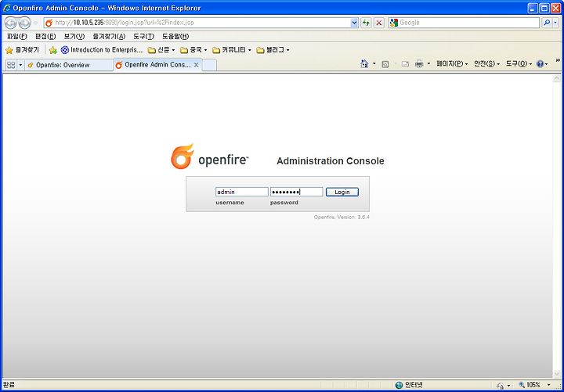Click the Print icon
Viewport: 564px width, 392px height.
[x=419, y=64]
